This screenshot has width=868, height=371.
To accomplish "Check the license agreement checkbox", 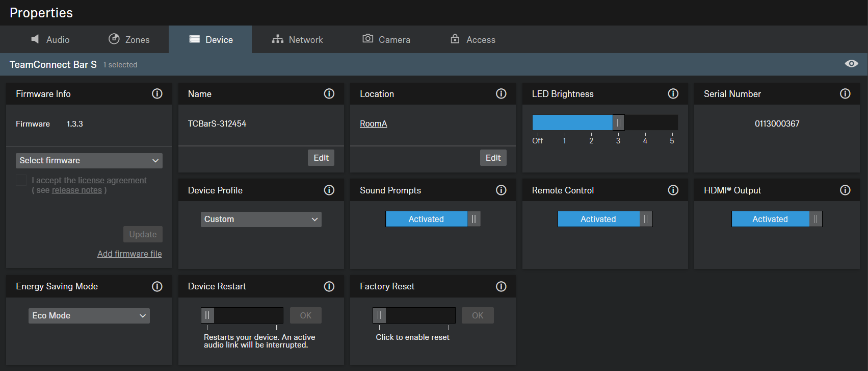I will 21,180.
